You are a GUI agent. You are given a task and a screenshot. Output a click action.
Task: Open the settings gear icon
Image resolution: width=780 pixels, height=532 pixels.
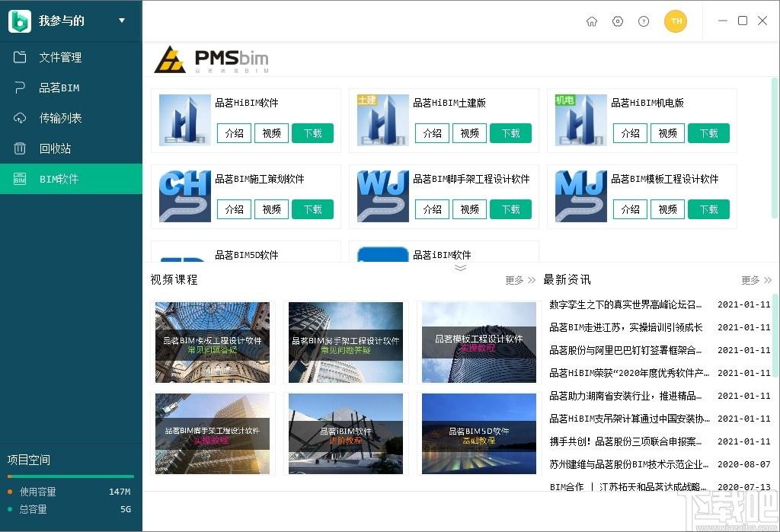click(617, 21)
